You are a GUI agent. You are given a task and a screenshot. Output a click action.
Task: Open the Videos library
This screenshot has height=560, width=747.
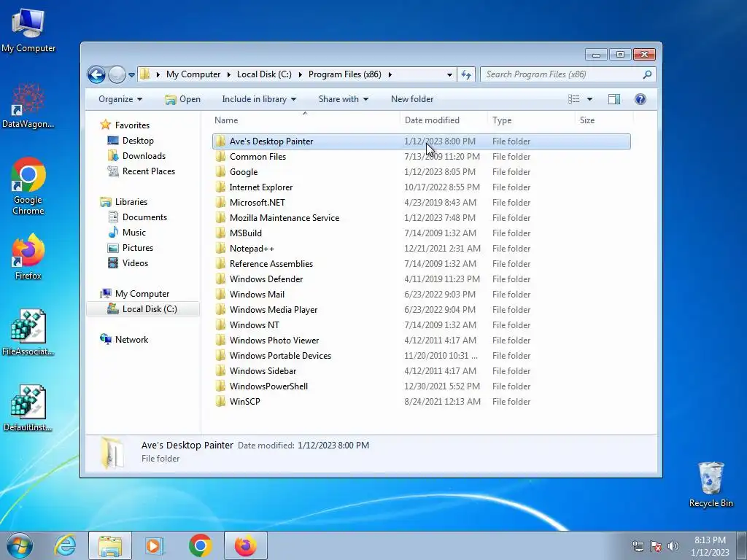[x=135, y=262]
